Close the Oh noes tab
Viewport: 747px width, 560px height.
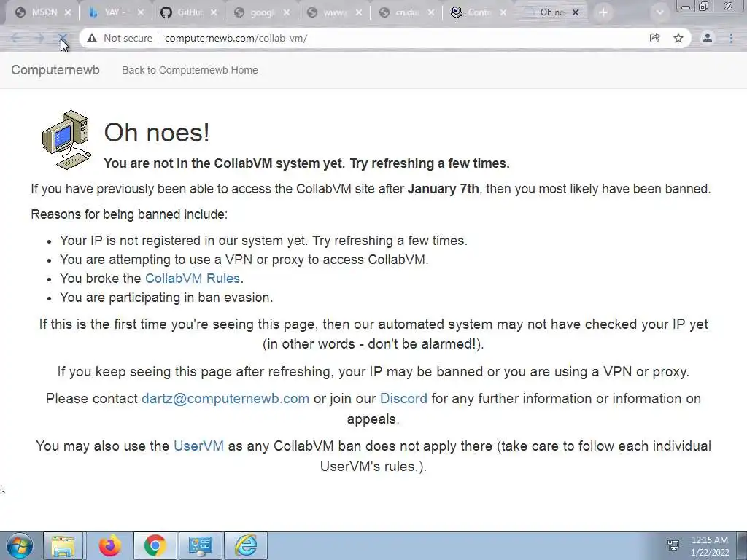point(576,13)
